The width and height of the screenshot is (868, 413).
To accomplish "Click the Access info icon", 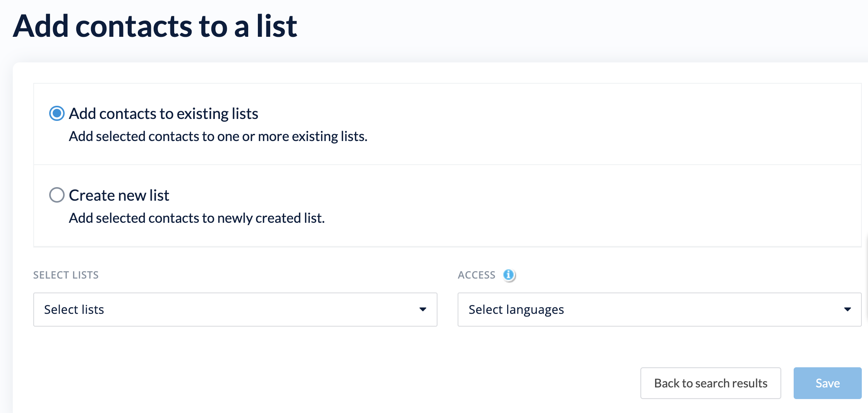I will (x=509, y=275).
